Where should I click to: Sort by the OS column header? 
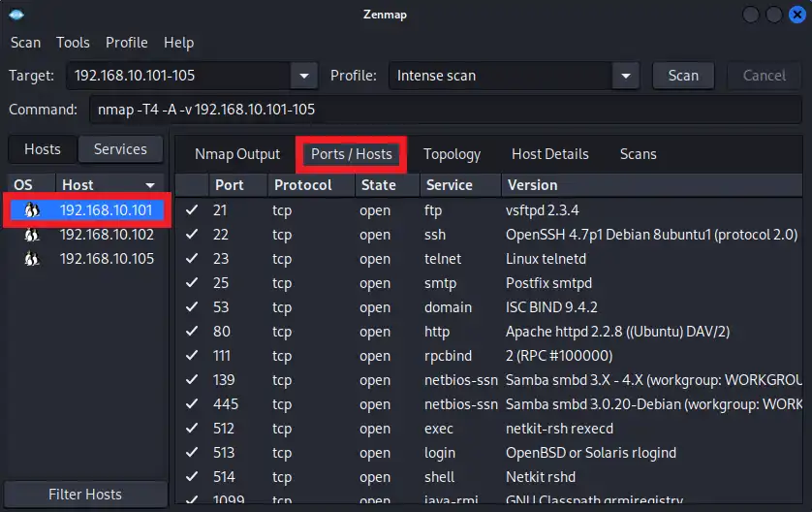(x=31, y=185)
